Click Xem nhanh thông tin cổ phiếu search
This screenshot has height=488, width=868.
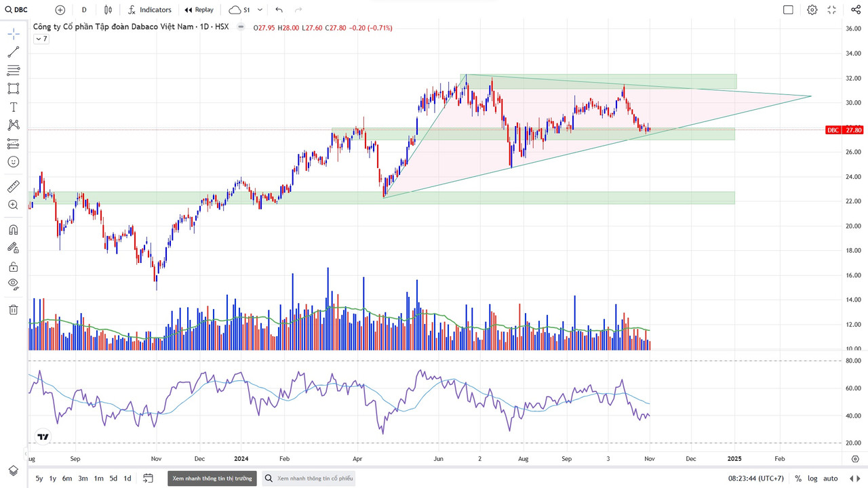(x=309, y=479)
